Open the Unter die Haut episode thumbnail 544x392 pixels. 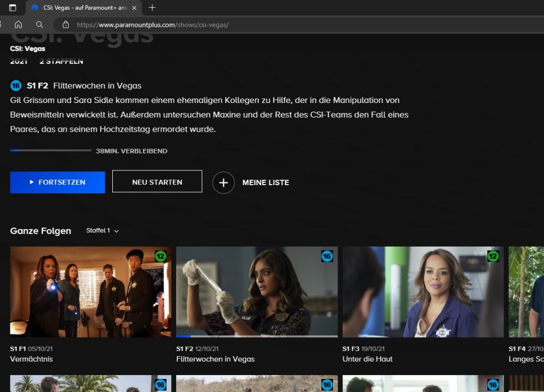423,292
